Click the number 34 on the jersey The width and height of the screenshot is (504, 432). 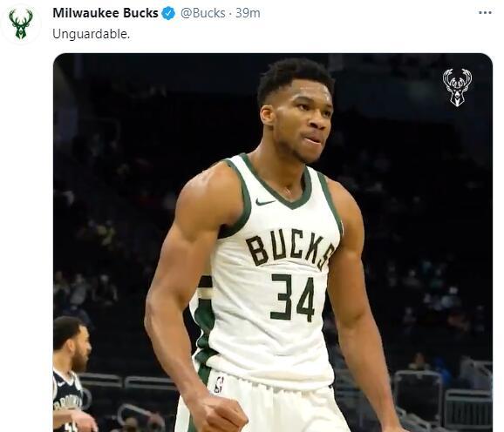point(292,297)
